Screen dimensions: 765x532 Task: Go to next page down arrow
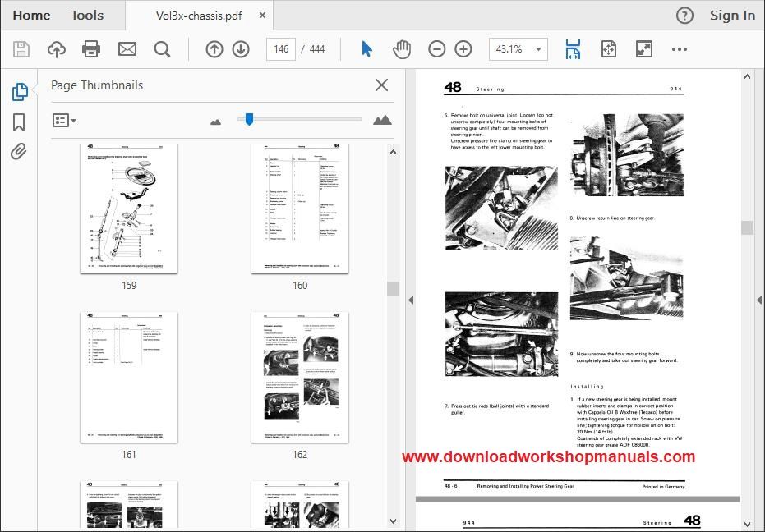(241, 49)
